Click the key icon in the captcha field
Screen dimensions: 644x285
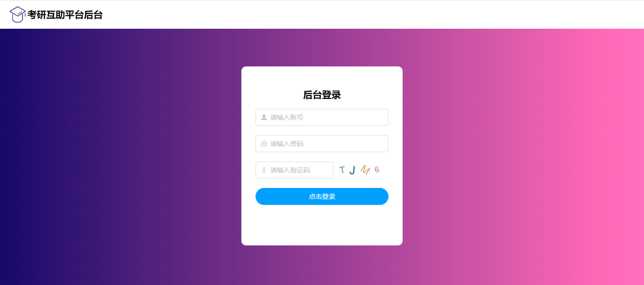264,170
